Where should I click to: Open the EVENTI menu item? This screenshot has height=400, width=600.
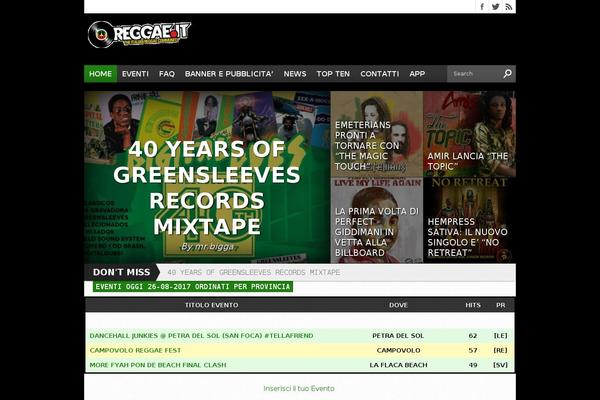[x=135, y=73]
